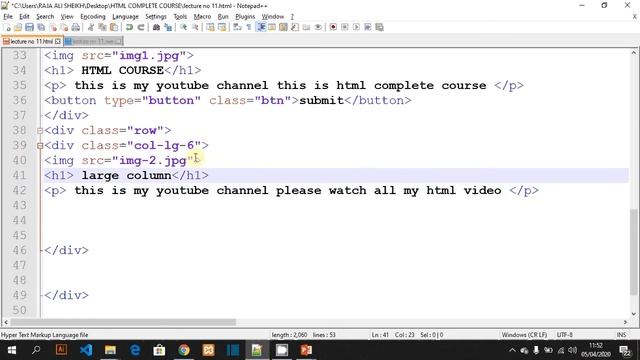Open the Language menu
The image size is (640, 360).
[125, 16]
